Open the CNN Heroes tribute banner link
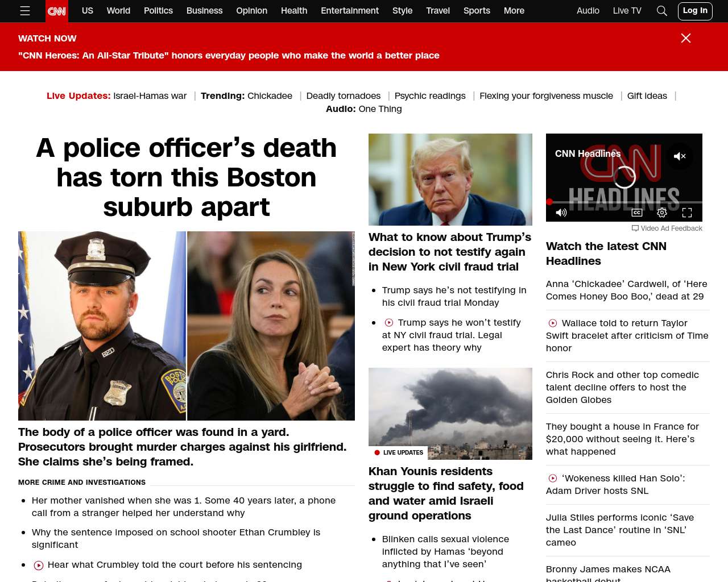This screenshot has height=582, width=728. (229, 55)
